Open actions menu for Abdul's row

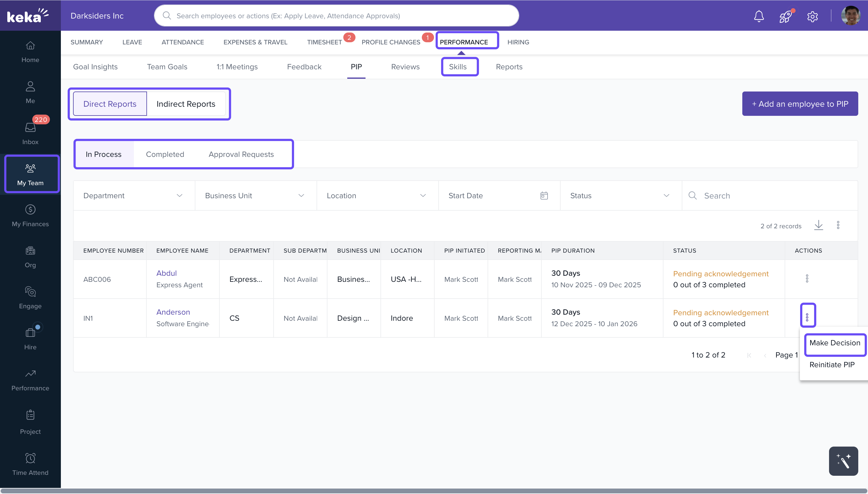[x=807, y=278]
